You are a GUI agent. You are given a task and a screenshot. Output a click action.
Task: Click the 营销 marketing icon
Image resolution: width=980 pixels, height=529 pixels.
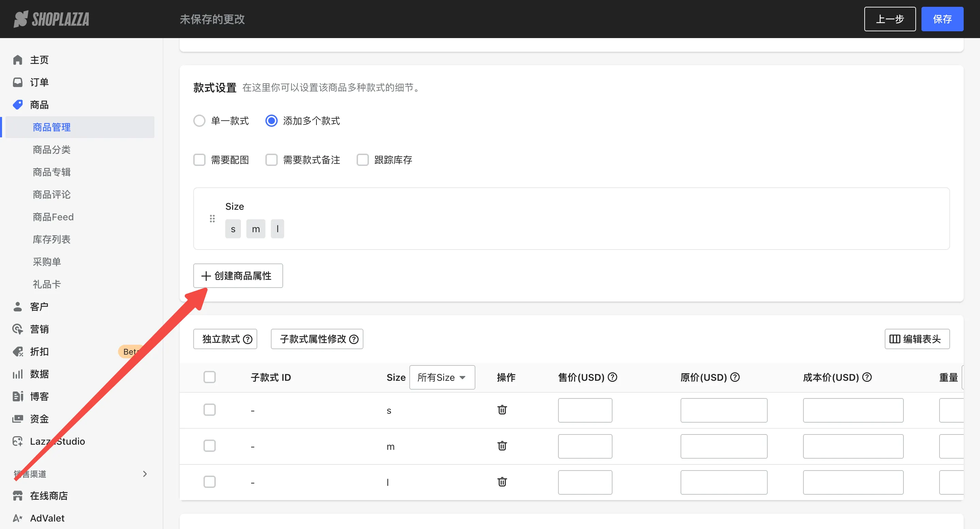(x=17, y=329)
